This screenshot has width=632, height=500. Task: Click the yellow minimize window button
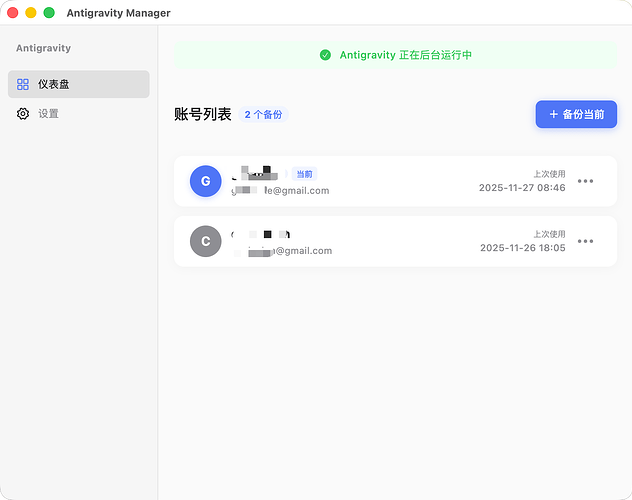tap(31, 13)
